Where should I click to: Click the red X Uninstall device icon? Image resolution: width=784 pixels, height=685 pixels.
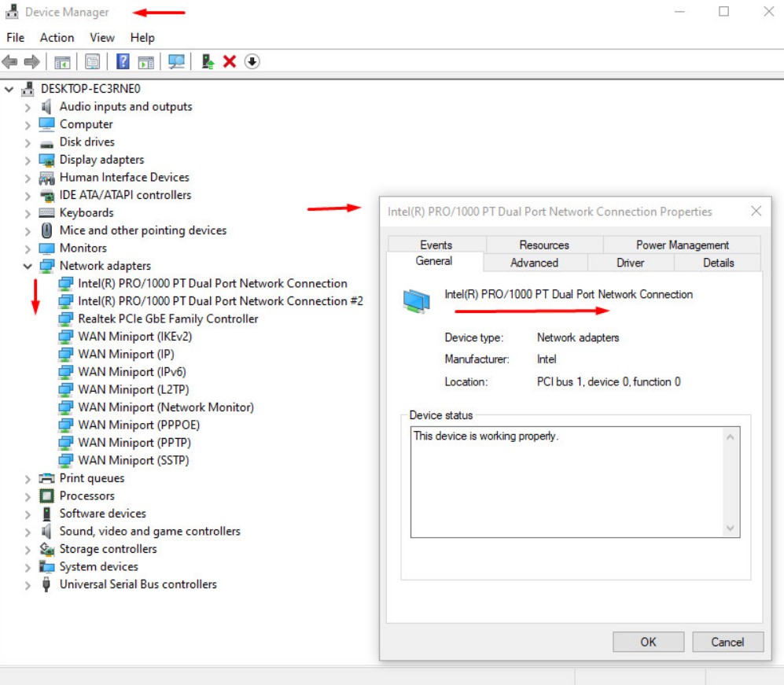pyautogui.click(x=230, y=61)
